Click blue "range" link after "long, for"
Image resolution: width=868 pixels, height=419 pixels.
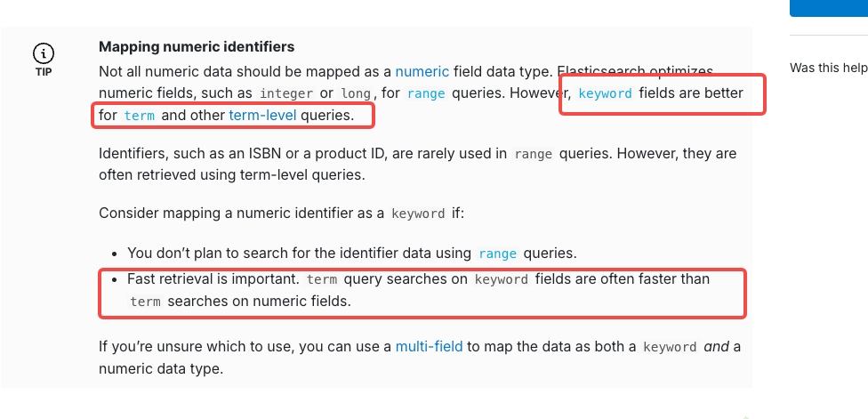point(426,93)
